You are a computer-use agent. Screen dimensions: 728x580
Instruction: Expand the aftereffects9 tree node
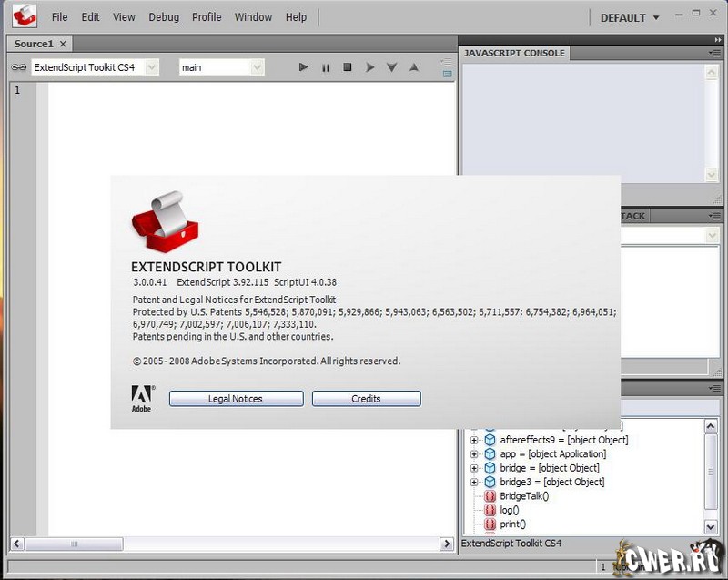pos(474,440)
